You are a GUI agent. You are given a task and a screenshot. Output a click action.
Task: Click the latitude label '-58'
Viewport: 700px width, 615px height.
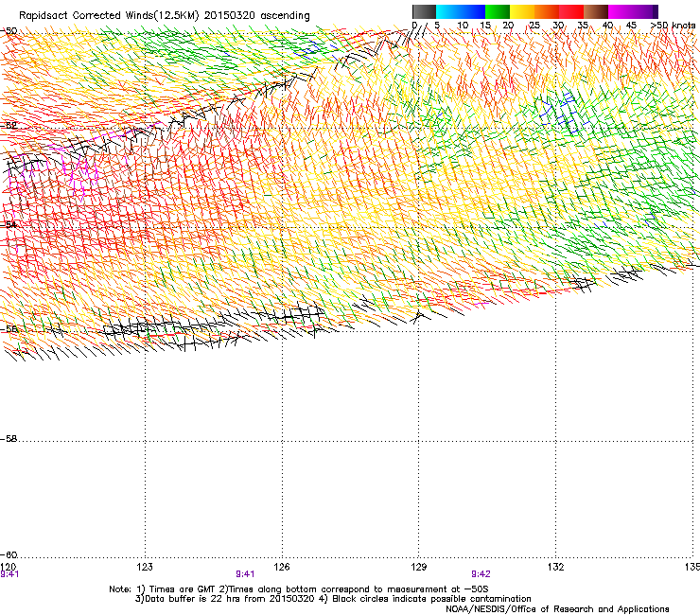(x=9, y=439)
